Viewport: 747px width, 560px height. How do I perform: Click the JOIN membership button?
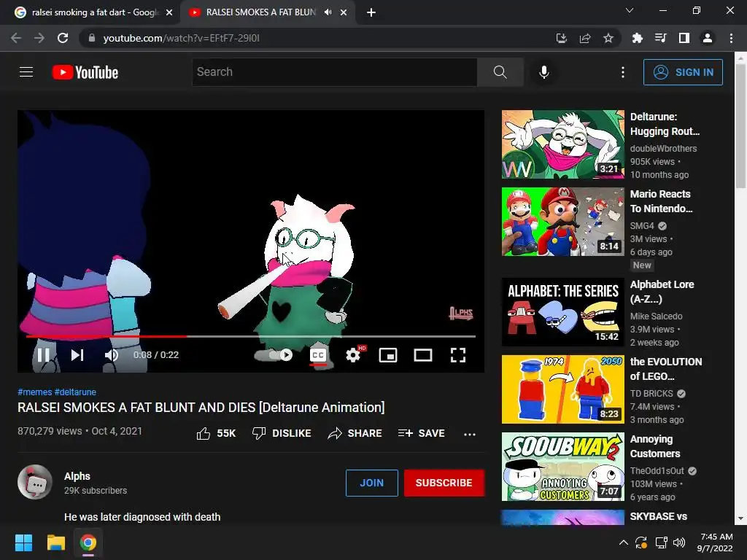click(x=371, y=483)
